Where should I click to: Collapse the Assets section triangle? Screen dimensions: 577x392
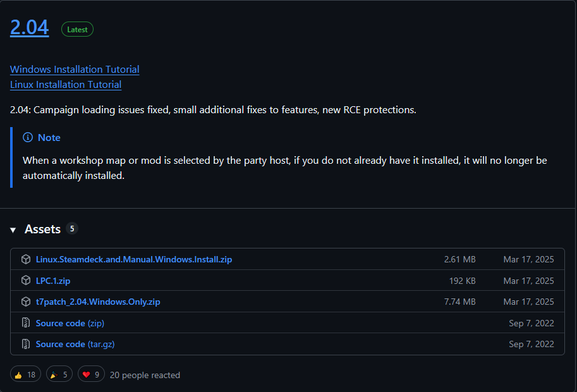coord(13,230)
